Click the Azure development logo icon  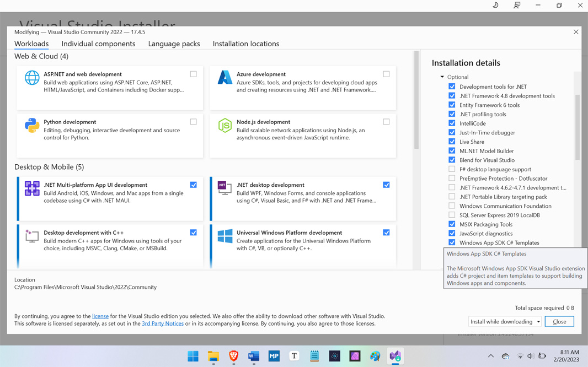click(x=224, y=78)
